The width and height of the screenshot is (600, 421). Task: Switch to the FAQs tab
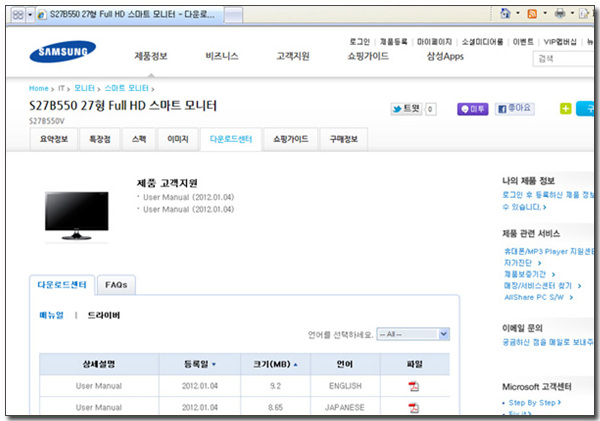click(116, 285)
